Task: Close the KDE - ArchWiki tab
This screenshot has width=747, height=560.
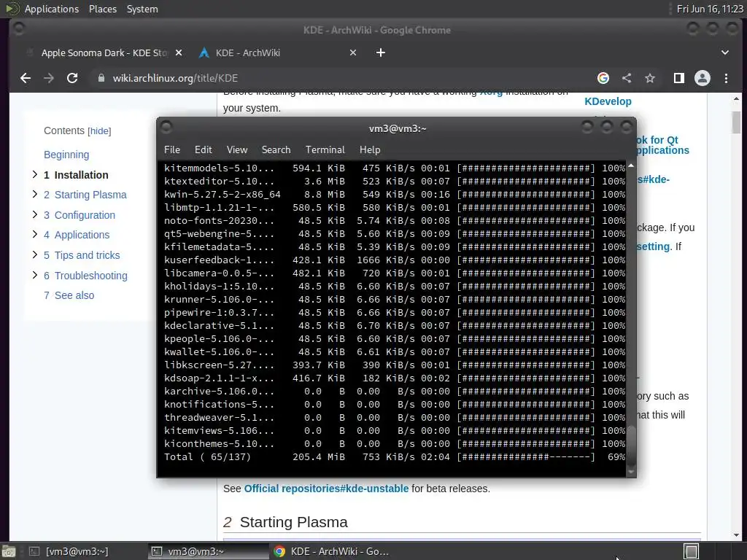Action: click(x=353, y=52)
